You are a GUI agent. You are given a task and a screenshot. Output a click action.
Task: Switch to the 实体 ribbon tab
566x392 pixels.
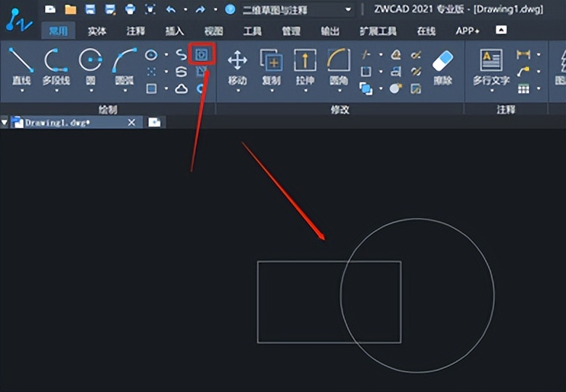(x=97, y=31)
